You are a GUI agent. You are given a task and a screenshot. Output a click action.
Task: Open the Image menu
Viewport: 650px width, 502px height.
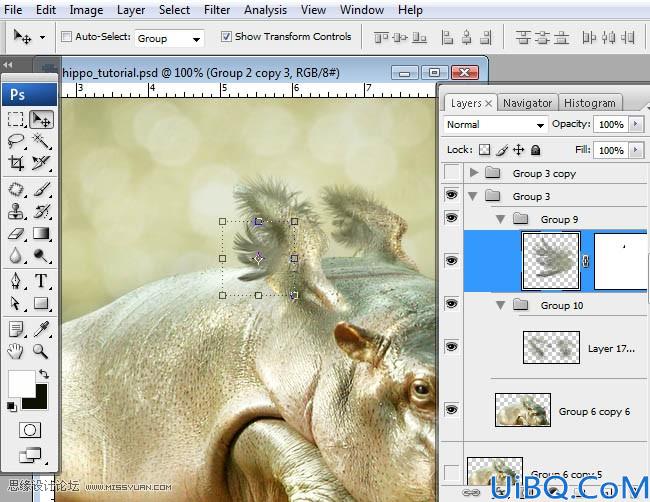pos(86,10)
